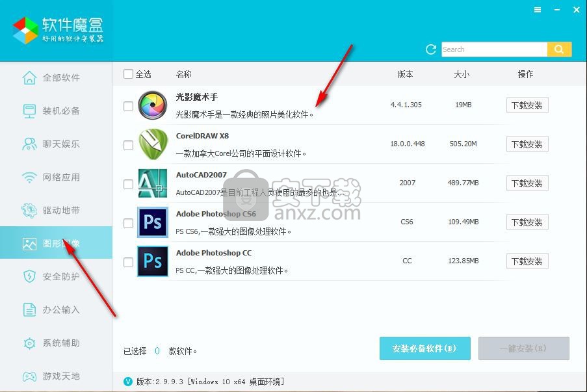The width and height of the screenshot is (587, 392).
Task: Check the AutoCAD2007 checkbox
Action: [x=129, y=184]
